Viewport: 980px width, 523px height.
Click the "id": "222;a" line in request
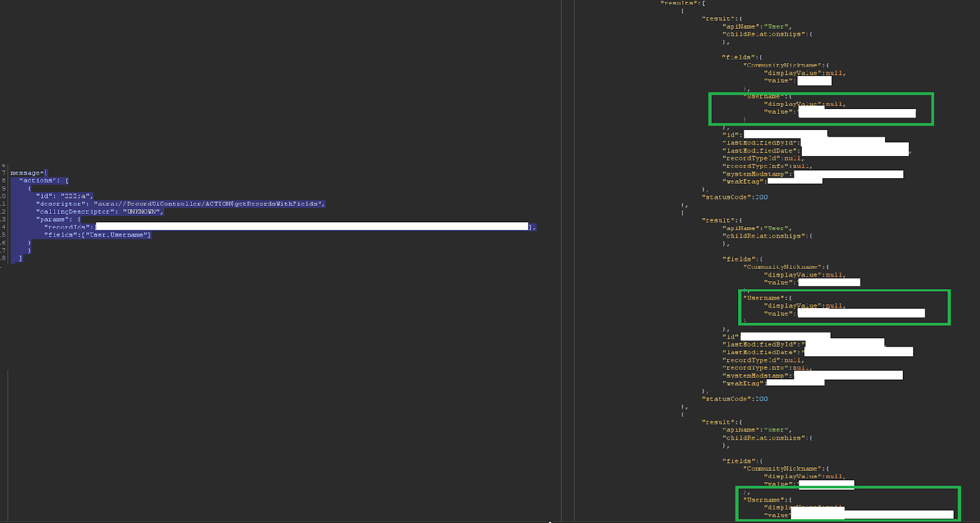click(64, 196)
